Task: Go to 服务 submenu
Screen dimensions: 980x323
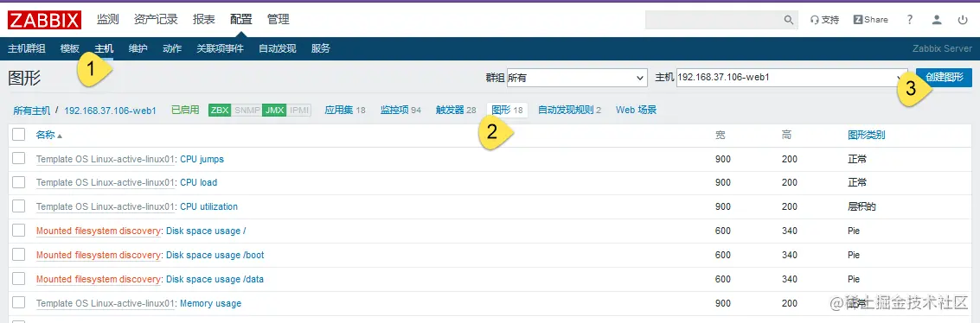Action: [321, 48]
